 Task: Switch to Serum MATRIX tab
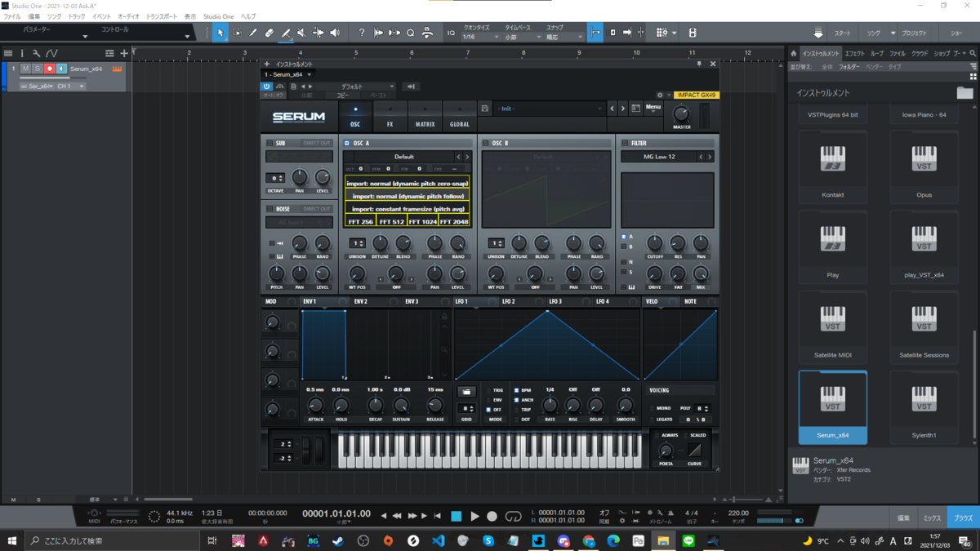click(x=425, y=117)
